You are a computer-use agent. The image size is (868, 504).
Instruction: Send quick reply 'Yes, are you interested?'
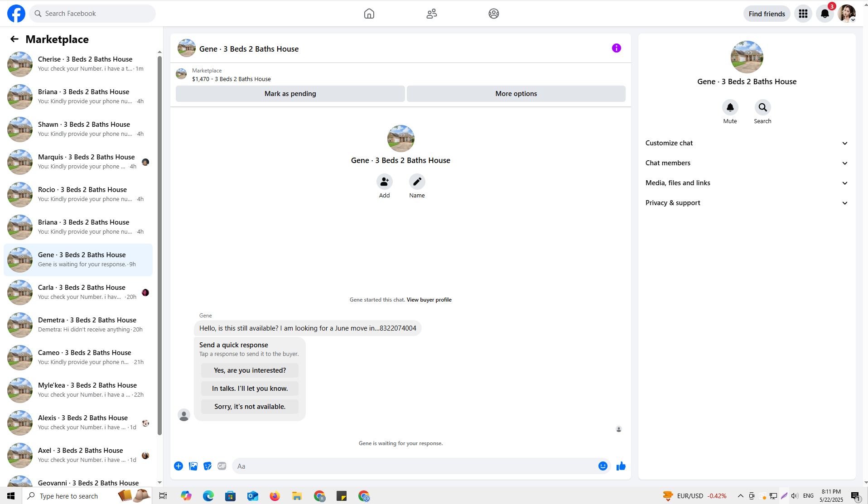[250, 370]
